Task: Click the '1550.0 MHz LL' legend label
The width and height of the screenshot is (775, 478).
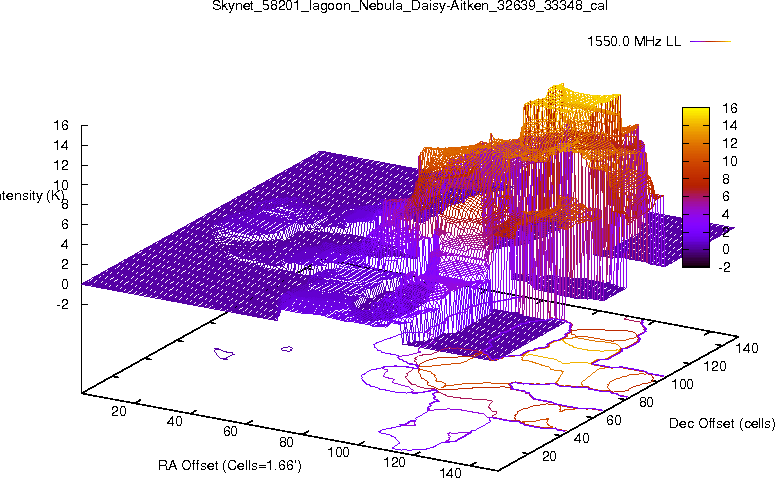Action: point(634,42)
